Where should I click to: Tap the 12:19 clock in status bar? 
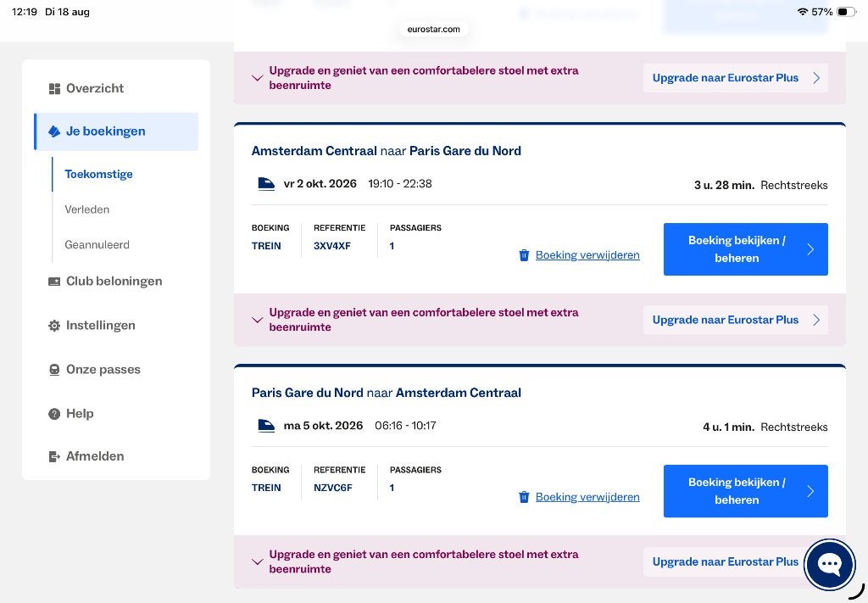pyautogui.click(x=25, y=12)
